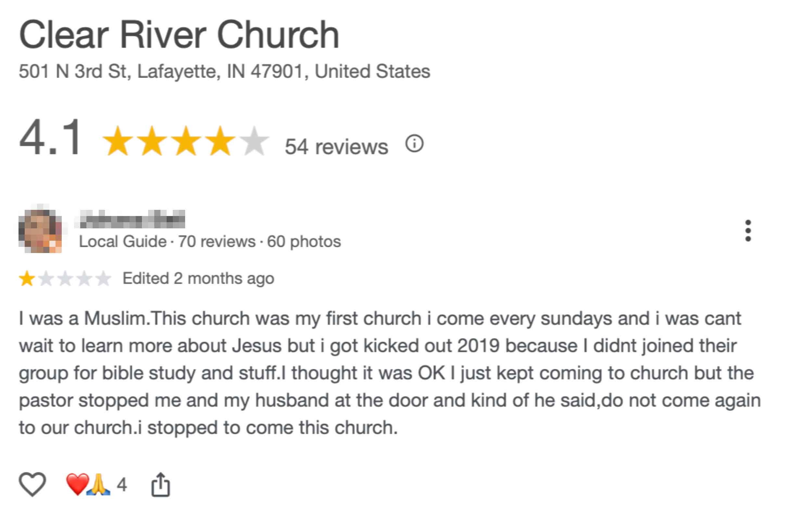812x509 pixels.
Task: Click the 4.1 overall rating number
Action: point(50,138)
